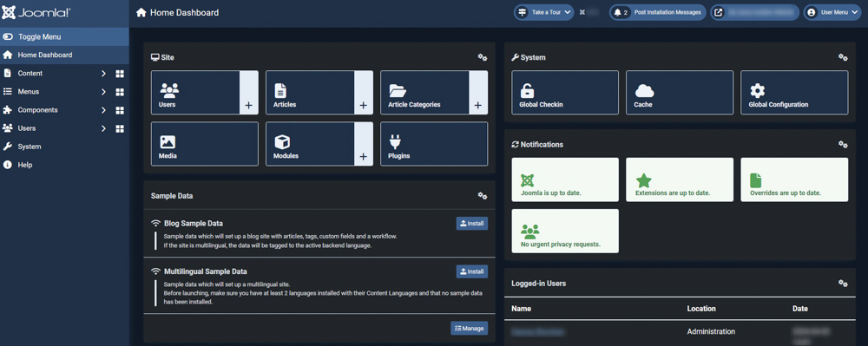The width and height of the screenshot is (868, 346).
Task: Open the Content menu item in the sidebar
Action: (30, 74)
